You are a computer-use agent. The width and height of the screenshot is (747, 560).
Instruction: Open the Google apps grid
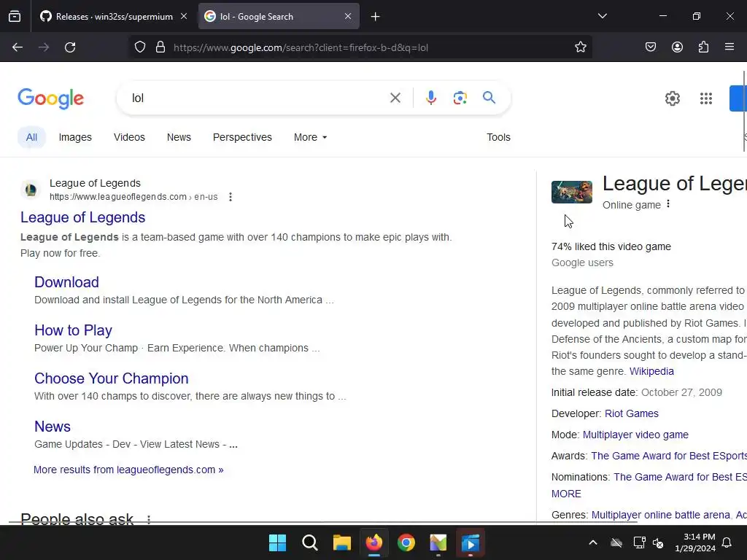point(706,98)
